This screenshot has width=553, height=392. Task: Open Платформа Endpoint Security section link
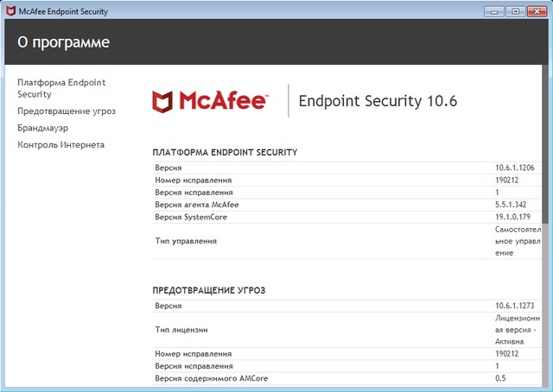pyautogui.click(x=60, y=89)
